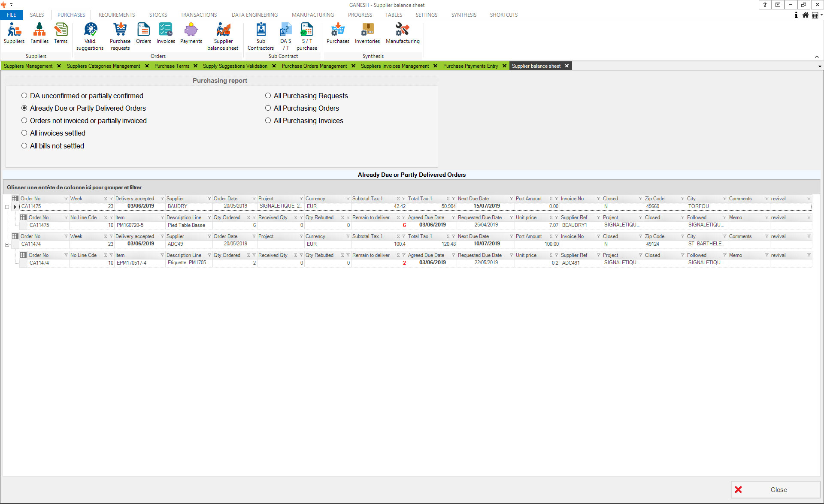
Task: Open the Invoices ribbon icon
Action: [166, 33]
